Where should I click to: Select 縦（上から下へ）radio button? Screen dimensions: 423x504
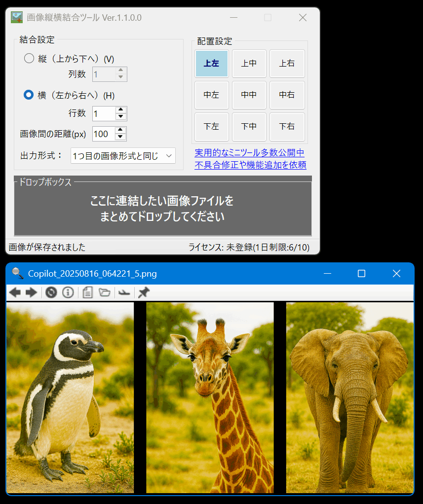pyautogui.click(x=29, y=59)
